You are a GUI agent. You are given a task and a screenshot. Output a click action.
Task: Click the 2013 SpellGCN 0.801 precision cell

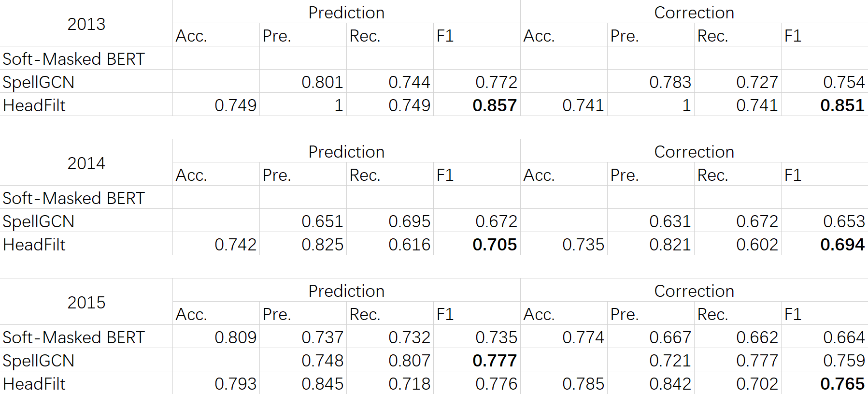pyautogui.click(x=303, y=82)
